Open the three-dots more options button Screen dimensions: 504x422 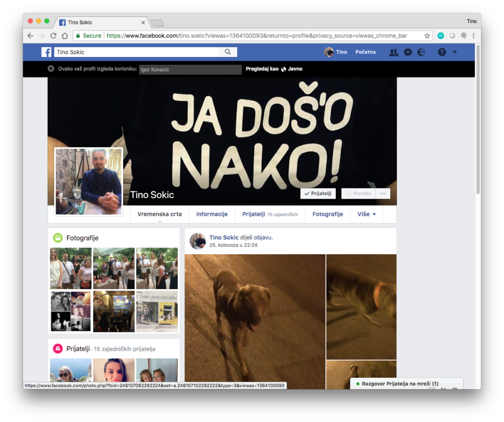[383, 194]
